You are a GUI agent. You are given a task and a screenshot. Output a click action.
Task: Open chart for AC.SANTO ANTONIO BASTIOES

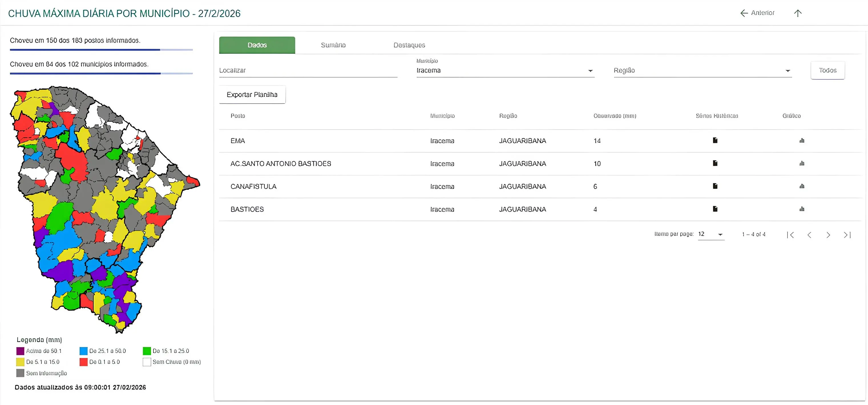[802, 163]
